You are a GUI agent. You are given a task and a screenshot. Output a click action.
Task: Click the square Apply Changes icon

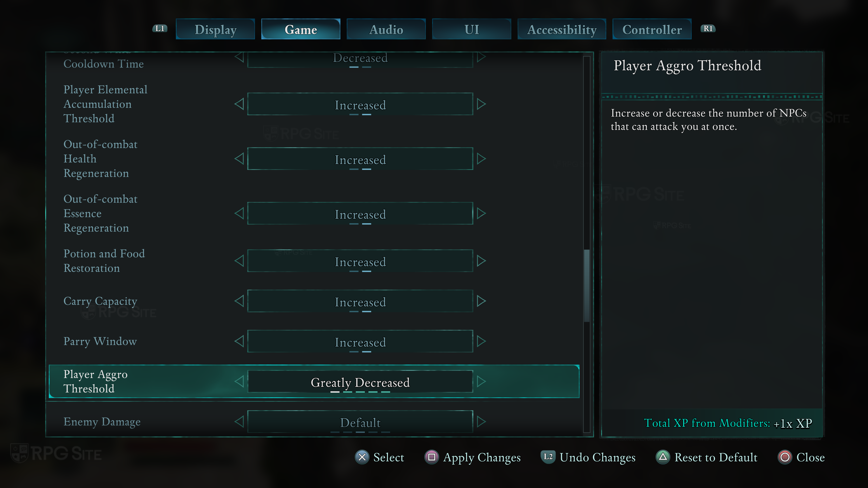tap(431, 457)
